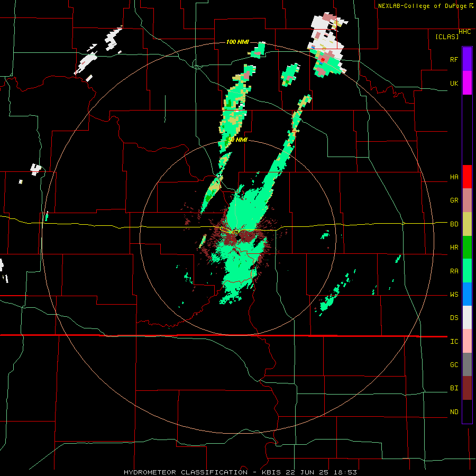This screenshot has width=476, height=476.
Task: Select the WS blue legend swatch
Action: [467, 294]
